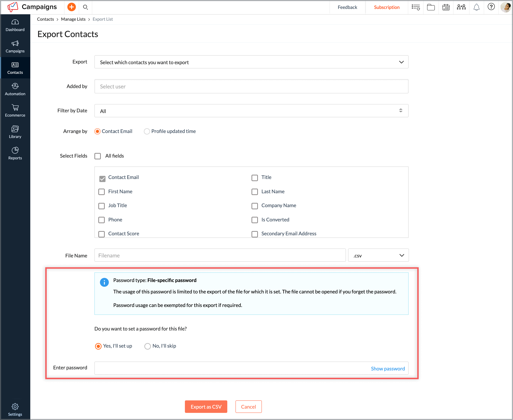This screenshot has height=420, width=513.
Task: Click the Show password link
Action: [x=388, y=368]
